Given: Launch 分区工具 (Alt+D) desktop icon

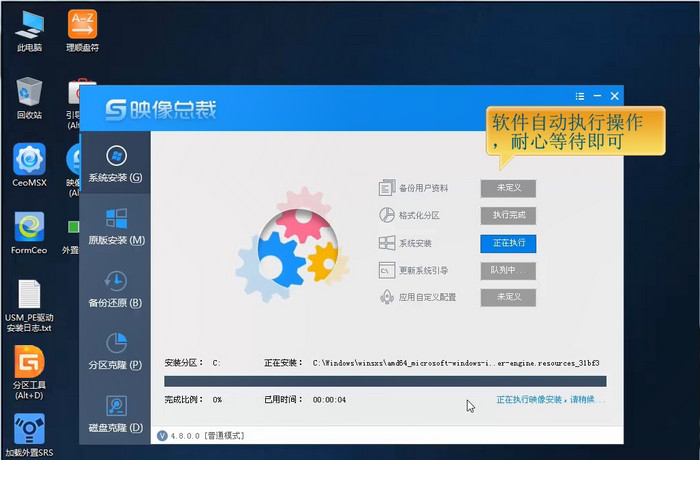Looking at the screenshot, I should tap(29, 373).
